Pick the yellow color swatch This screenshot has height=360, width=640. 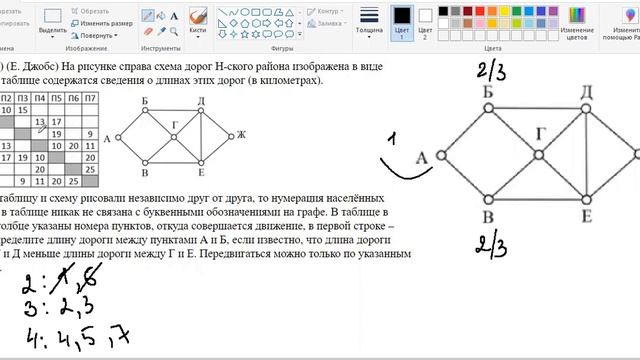504,11
